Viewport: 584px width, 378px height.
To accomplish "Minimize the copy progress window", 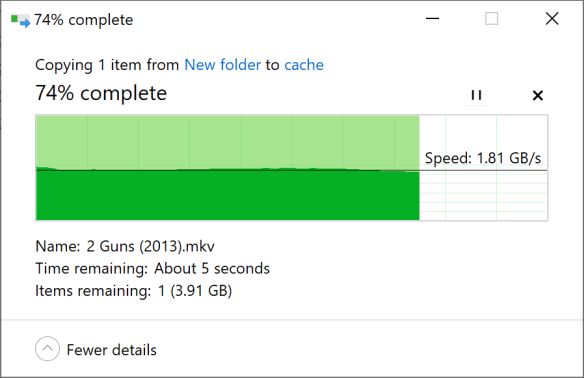I will [x=432, y=18].
